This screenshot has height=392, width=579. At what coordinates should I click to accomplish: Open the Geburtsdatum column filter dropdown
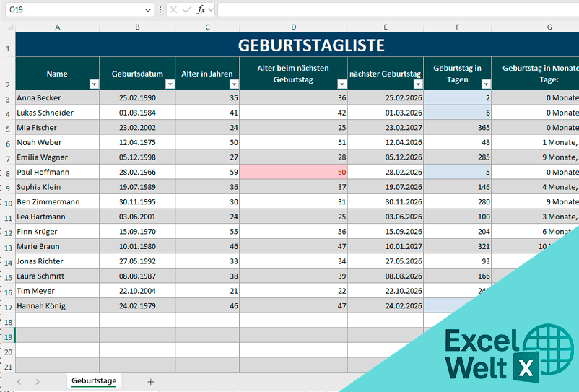(170, 84)
